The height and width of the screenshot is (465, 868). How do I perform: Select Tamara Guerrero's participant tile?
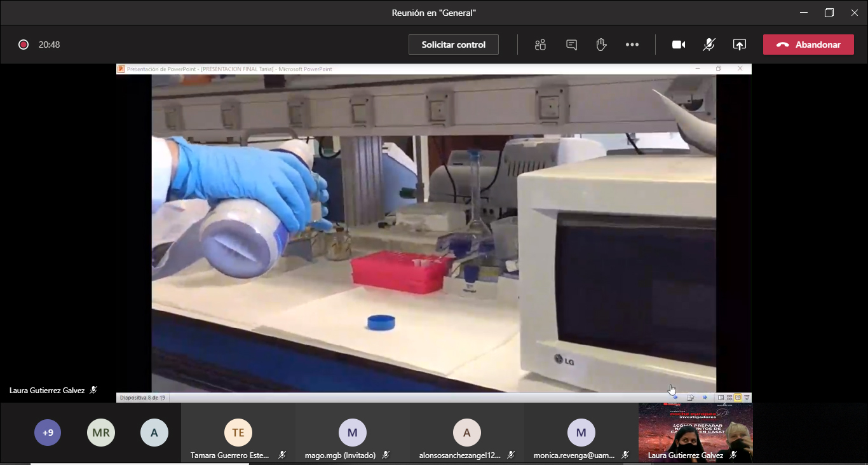(238, 433)
